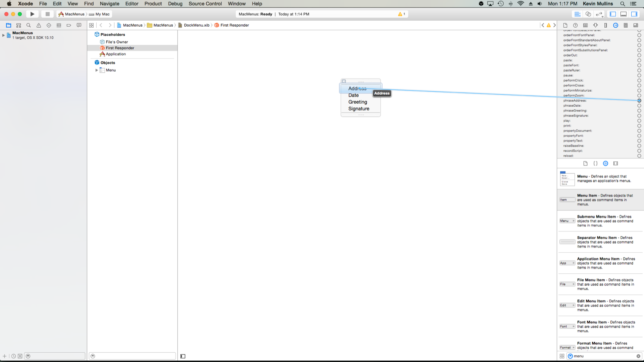Stop the running build with the stop button
The width and height of the screenshot is (644, 362).
click(x=48, y=14)
